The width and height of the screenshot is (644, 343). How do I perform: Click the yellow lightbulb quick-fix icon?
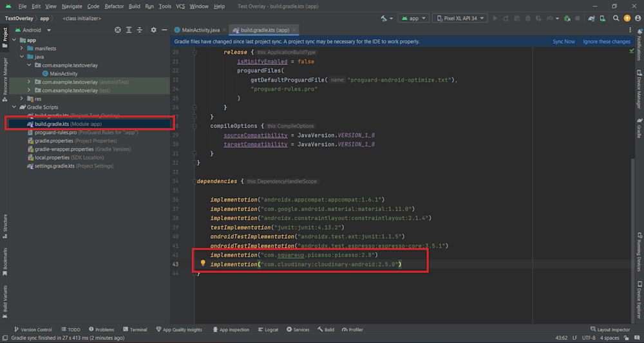(202, 263)
